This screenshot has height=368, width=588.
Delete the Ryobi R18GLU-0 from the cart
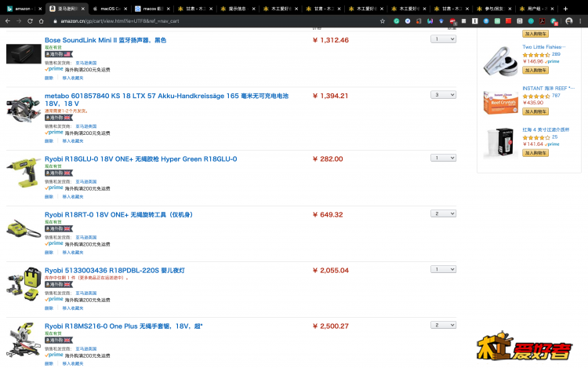pyautogui.click(x=49, y=197)
